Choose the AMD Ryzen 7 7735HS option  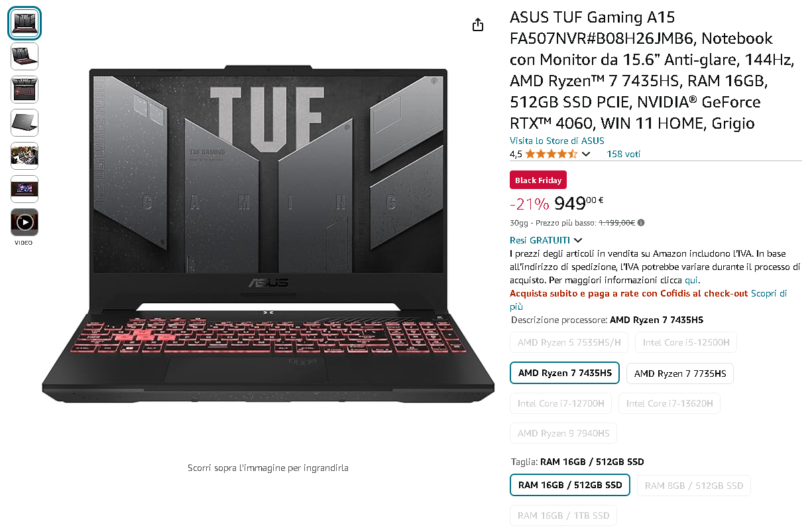click(680, 373)
